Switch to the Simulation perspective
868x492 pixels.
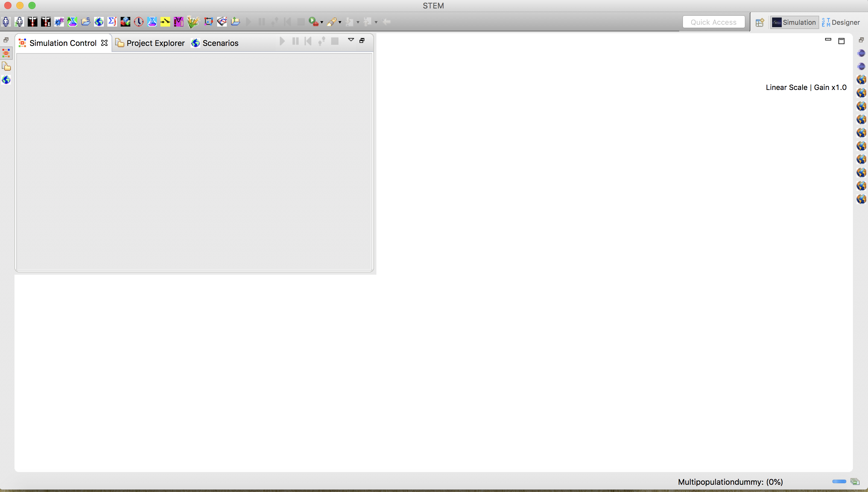point(794,22)
